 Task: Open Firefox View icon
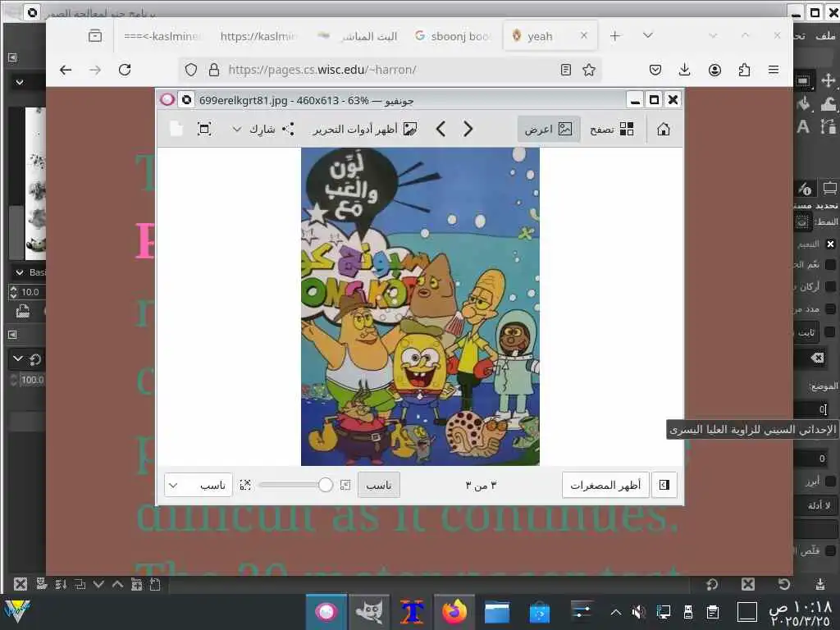tap(95, 36)
